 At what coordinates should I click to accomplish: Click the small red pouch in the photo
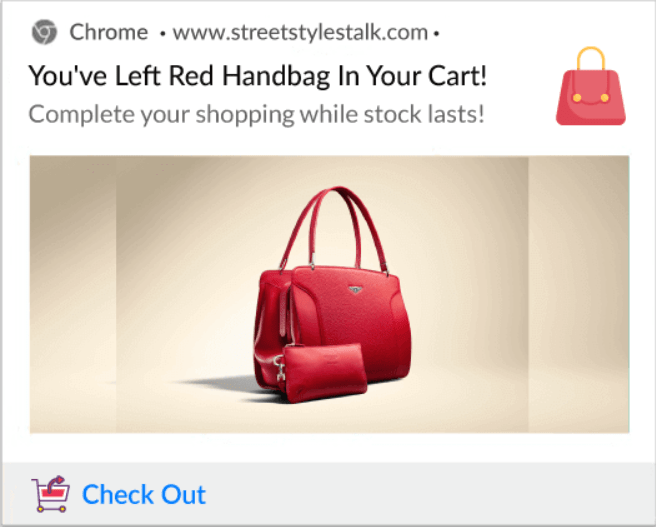pos(322,372)
